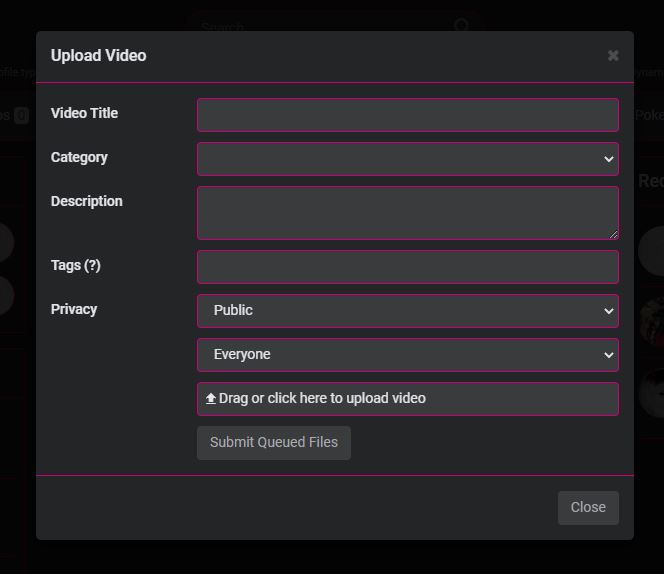Click the Description box resize handle
The image size is (664, 574).
tap(613, 234)
